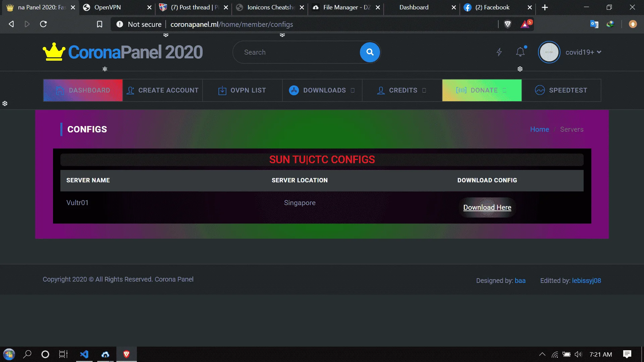Show hidden system tray icons
The width and height of the screenshot is (644, 362).
[x=542, y=354]
